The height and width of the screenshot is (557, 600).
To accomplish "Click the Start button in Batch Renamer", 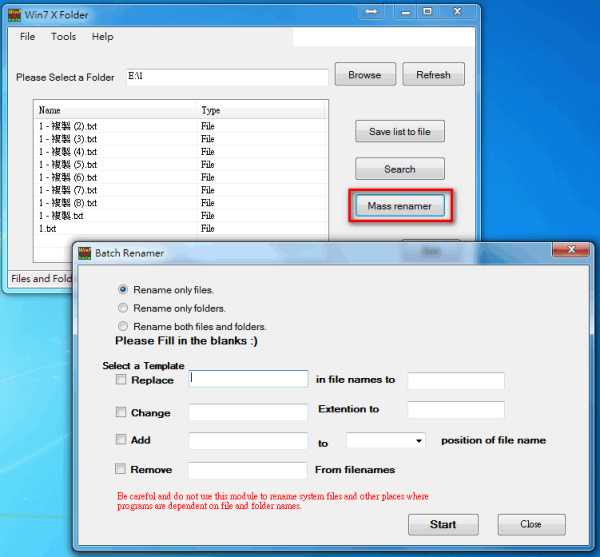I will pyautogui.click(x=443, y=524).
